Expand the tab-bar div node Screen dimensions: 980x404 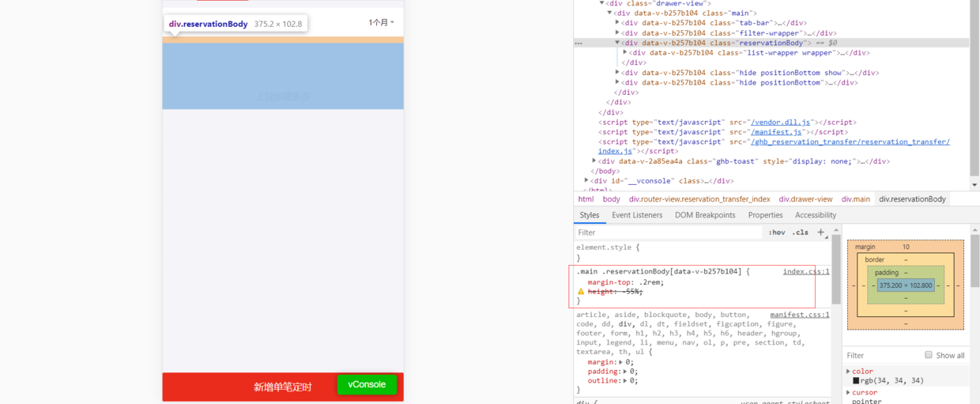(617, 23)
